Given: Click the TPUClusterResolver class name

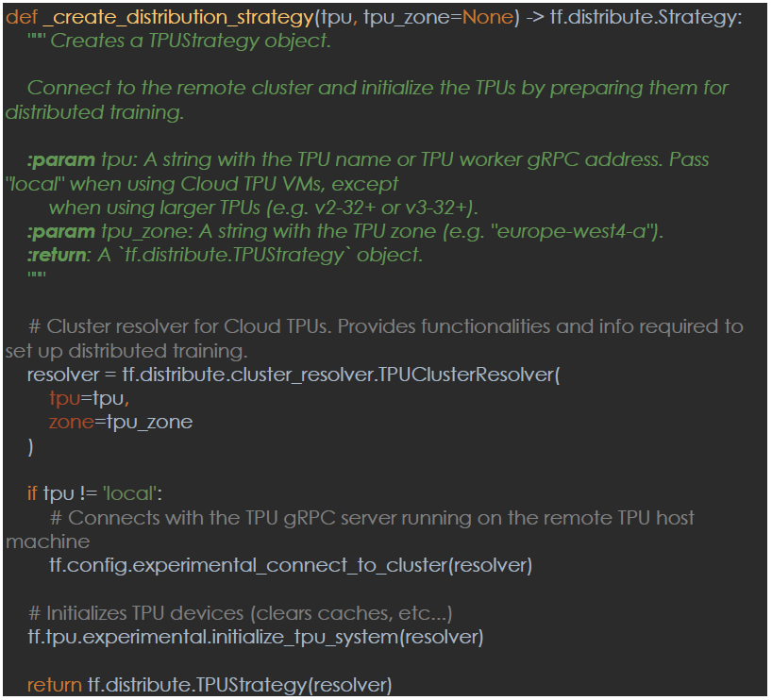Looking at the screenshot, I should [469, 375].
